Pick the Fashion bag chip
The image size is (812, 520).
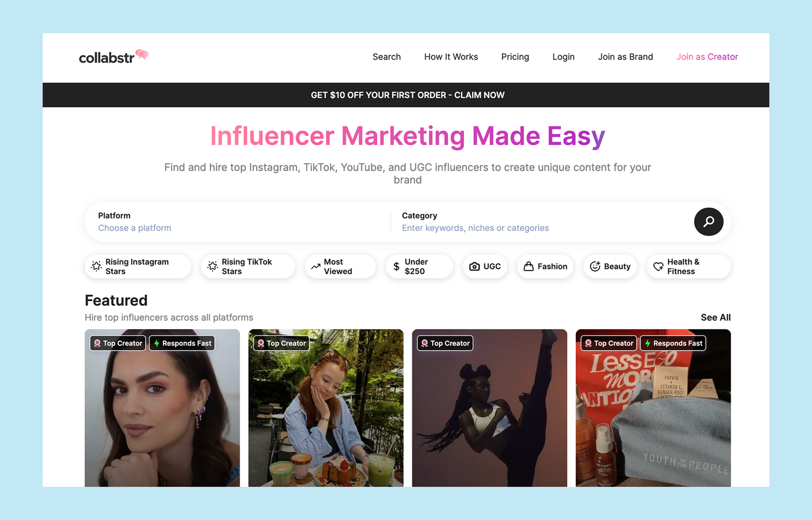tap(545, 266)
